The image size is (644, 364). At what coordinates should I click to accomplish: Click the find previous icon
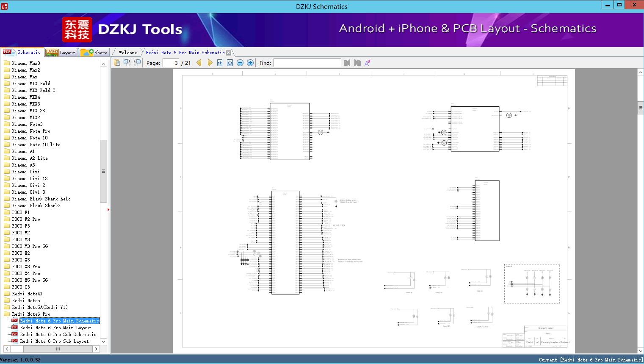pos(347,63)
